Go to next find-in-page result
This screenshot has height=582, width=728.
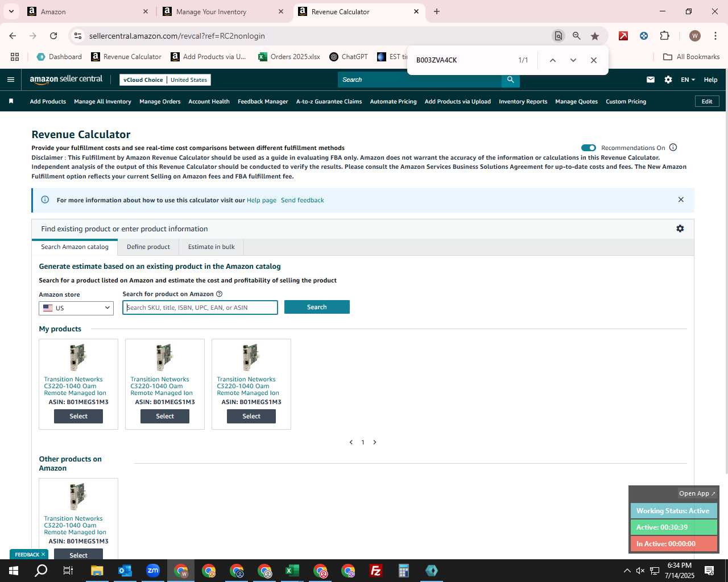(x=573, y=60)
